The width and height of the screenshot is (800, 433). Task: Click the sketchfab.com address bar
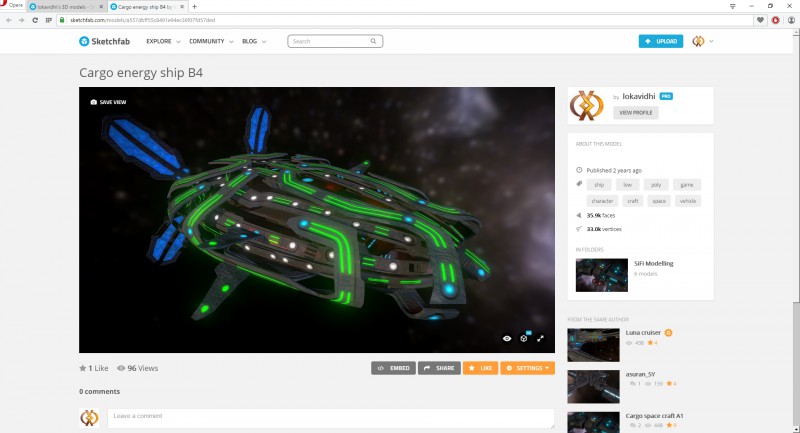406,20
